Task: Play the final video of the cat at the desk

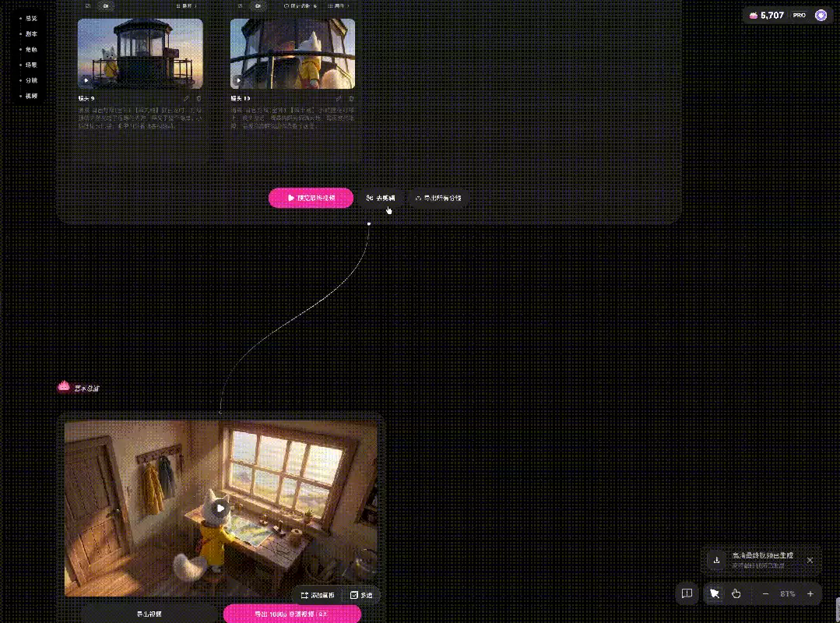Action: click(x=221, y=509)
